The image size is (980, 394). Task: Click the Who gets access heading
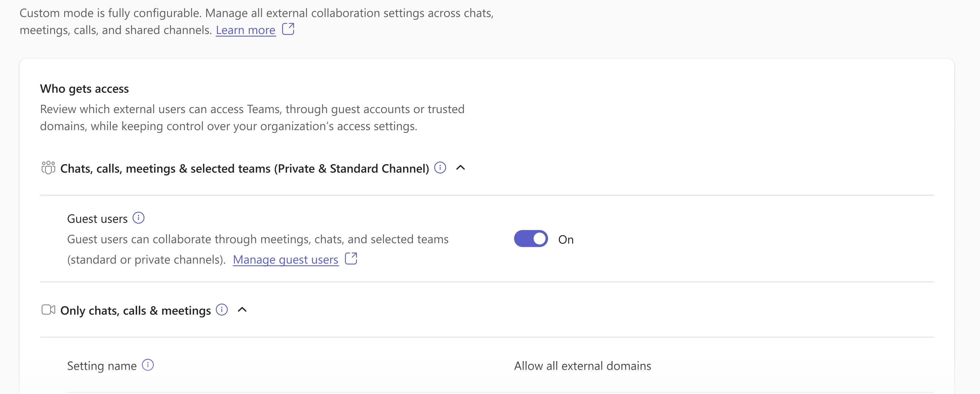click(84, 89)
